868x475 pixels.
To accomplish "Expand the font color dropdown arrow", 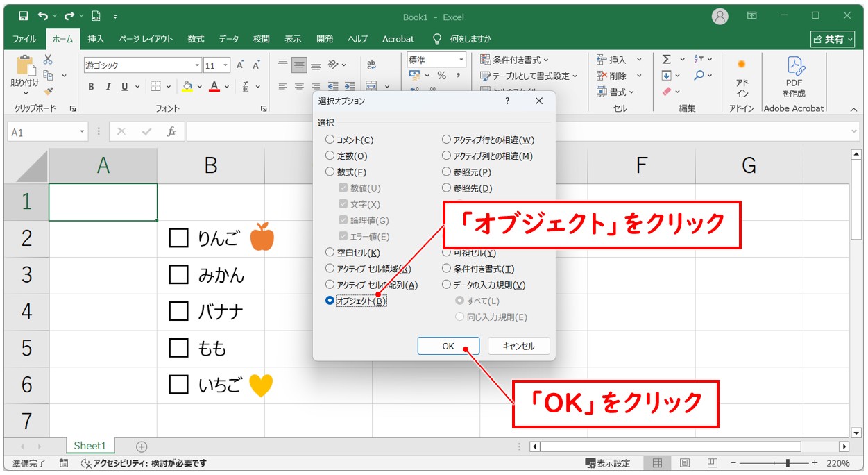I will pyautogui.click(x=228, y=87).
